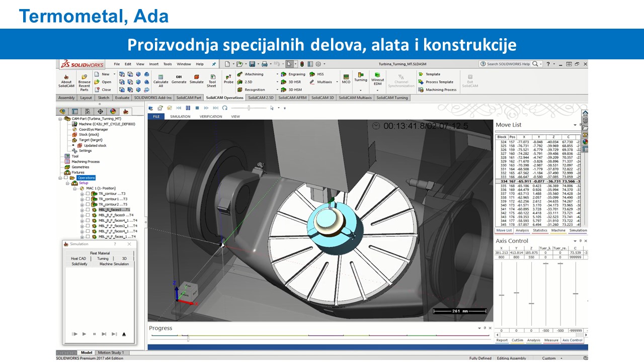This screenshot has width=644, height=362.
Task: Switch to the SolidCAM Turning ribbon tab
Action: [392, 98]
